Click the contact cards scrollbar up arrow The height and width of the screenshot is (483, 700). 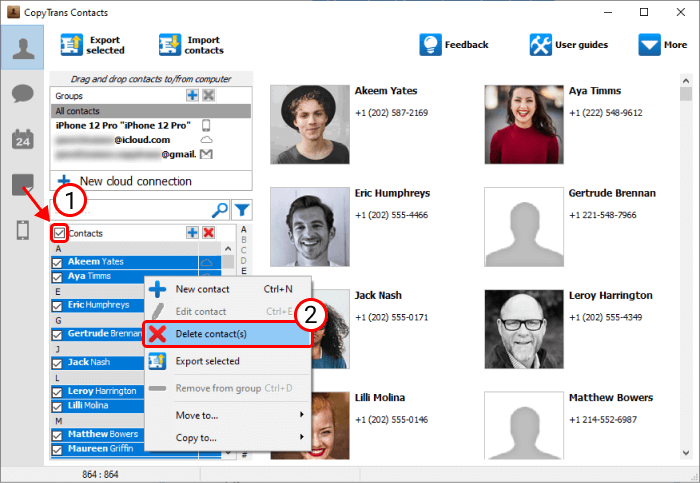pos(686,81)
